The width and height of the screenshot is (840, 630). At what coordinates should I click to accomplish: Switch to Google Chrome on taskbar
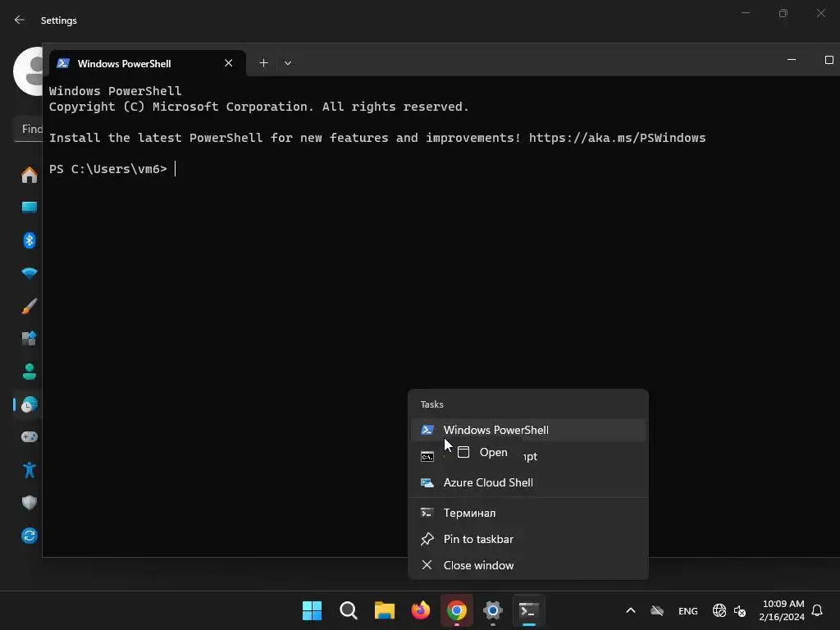pos(456,610)
